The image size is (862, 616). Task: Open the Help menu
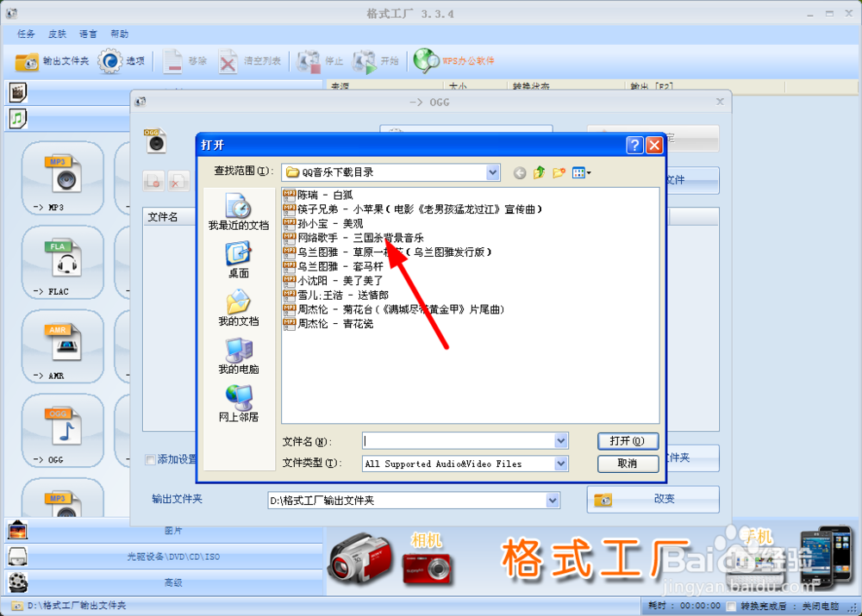click(119, 34)
